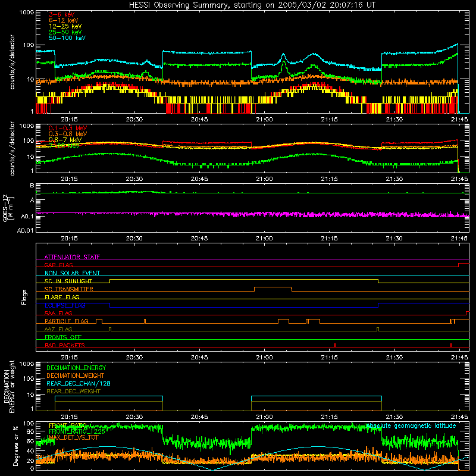Click the HESSI Observing Summary title text
Image resolution: width=476 pixels, height=476 pixels.
[x=252, y=5]
